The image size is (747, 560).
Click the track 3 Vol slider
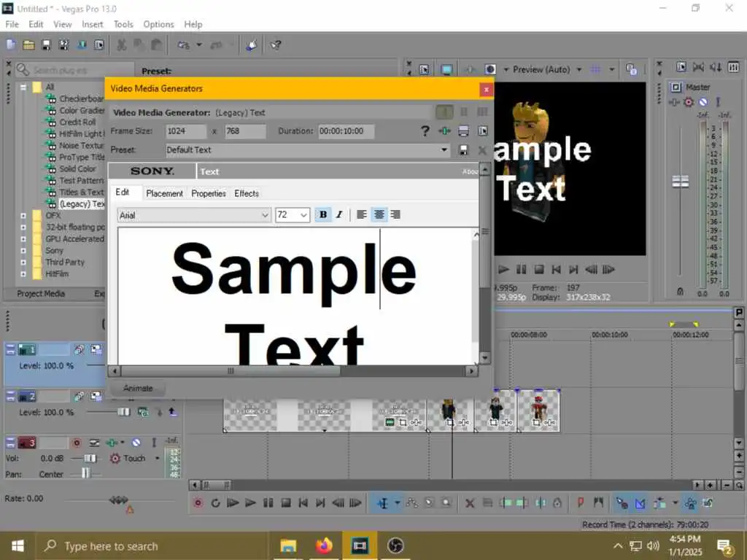point(90,458)
